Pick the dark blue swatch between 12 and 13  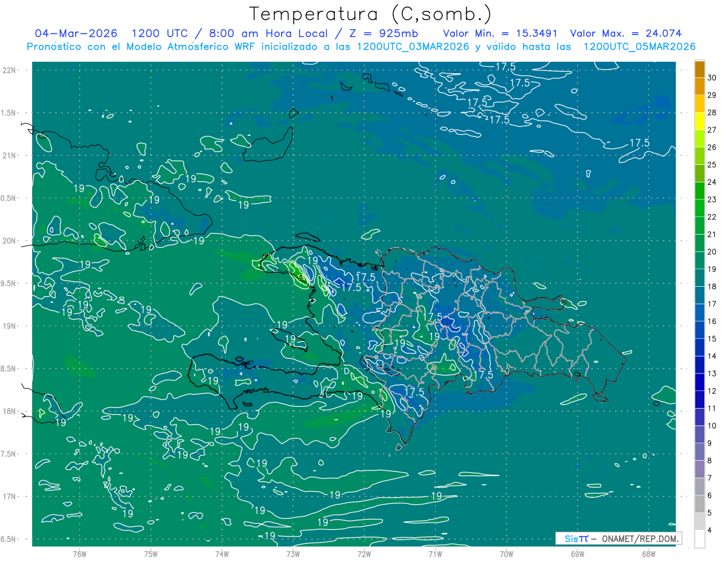click(699, 383)
